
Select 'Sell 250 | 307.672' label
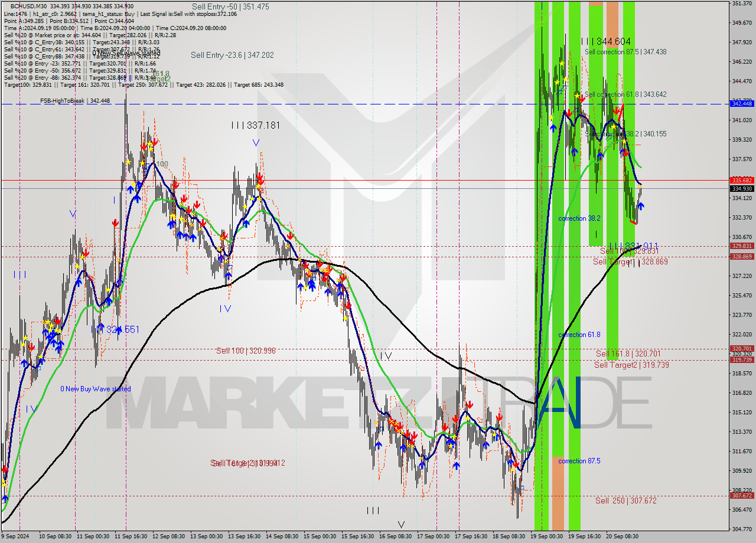click(x=626, y=501)
